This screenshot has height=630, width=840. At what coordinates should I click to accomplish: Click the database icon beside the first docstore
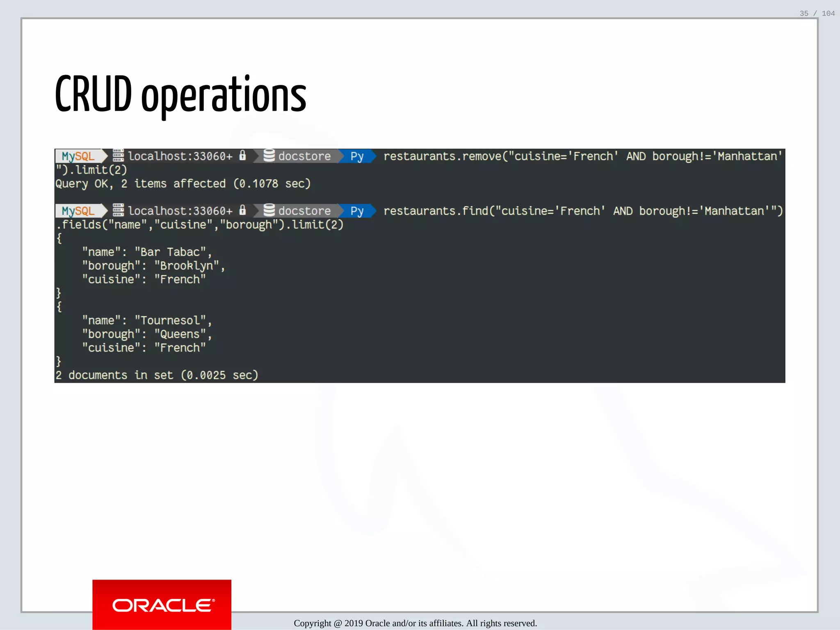pyautogui.click(x=269, y=155)
